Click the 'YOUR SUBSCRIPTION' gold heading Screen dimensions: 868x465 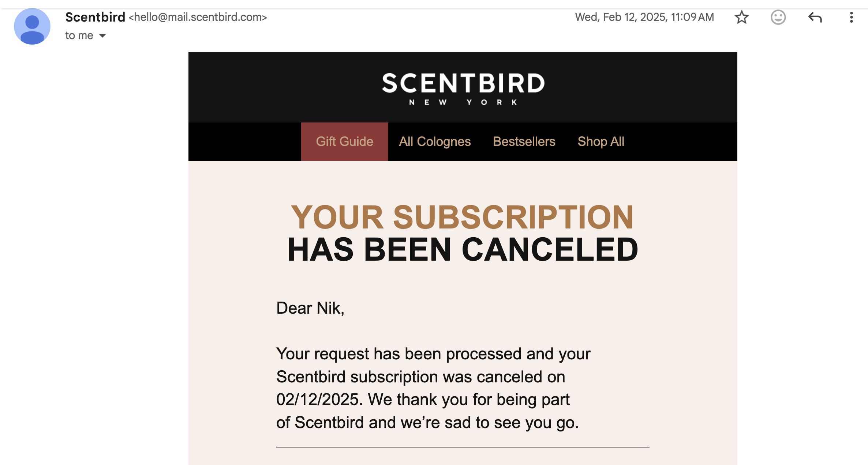[x=462, y=217]
